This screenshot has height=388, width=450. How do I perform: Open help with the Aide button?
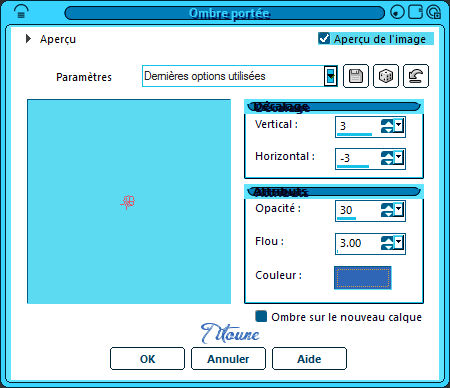click(309, 359)
